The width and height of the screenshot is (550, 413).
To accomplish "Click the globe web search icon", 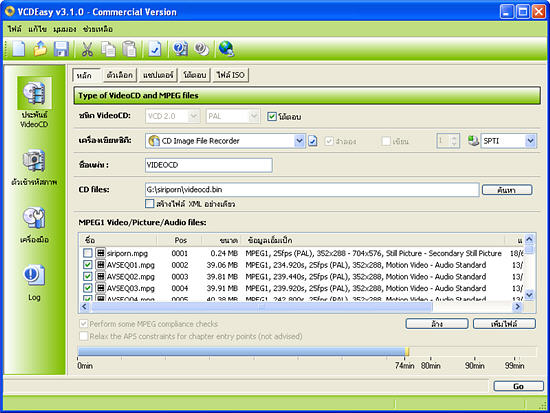I will click(226, 48).
